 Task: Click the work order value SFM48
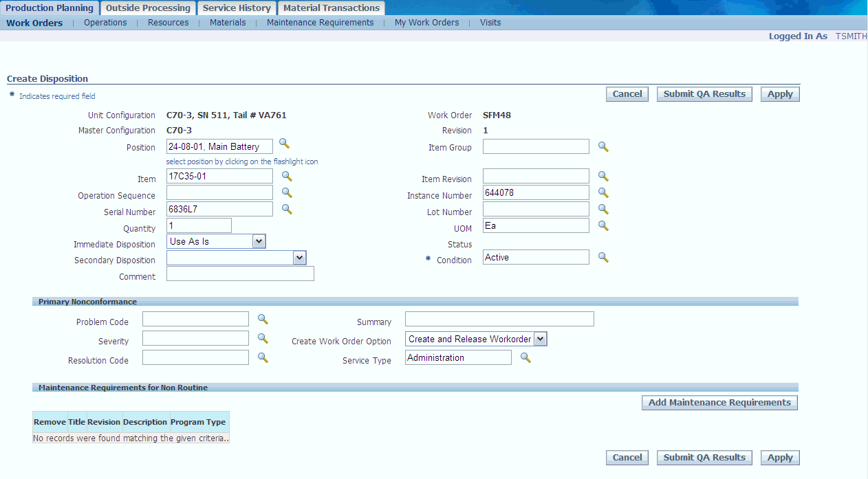(497, 115)
